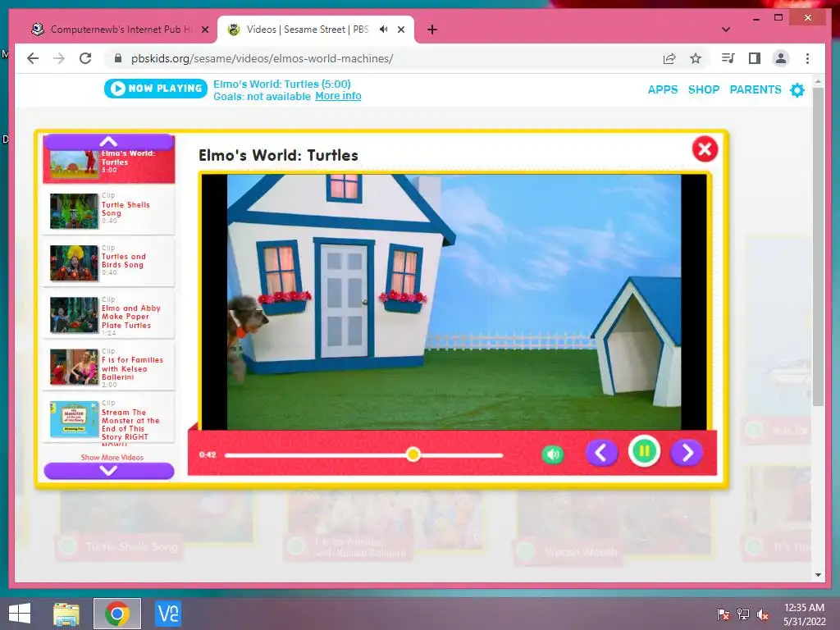840x630 pixels.
Task: Play Stream The Monster clip
Action: [109, 418]
